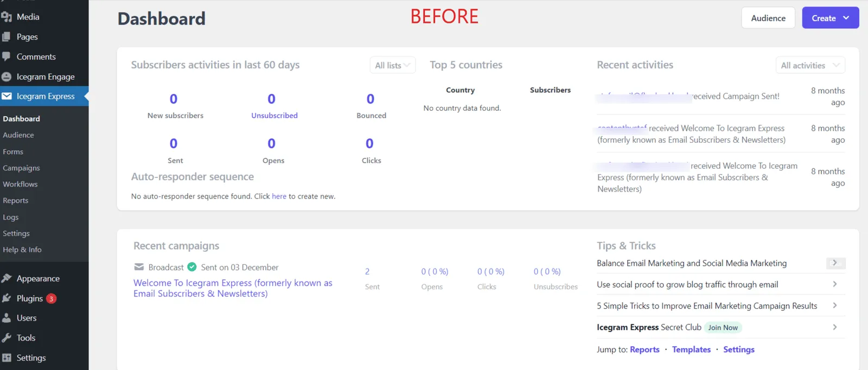868x370 pixels.
Task: Click the Icegram Express envelope icon
Action: click(7, 96)
